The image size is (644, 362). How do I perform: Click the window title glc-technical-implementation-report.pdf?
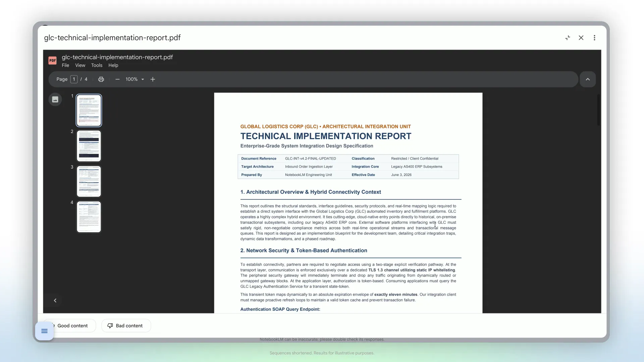click(112, 38)
